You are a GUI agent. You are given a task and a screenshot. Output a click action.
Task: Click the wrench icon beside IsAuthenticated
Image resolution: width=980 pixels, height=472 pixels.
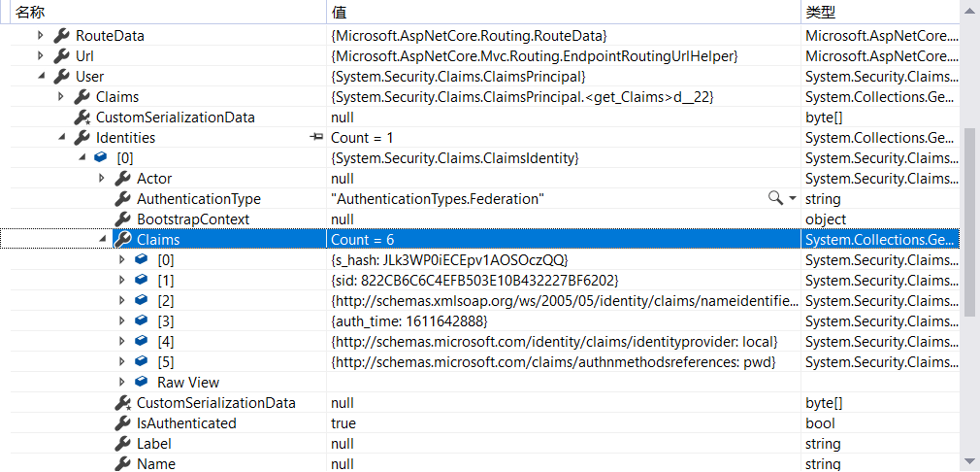(x=122, y=423)
